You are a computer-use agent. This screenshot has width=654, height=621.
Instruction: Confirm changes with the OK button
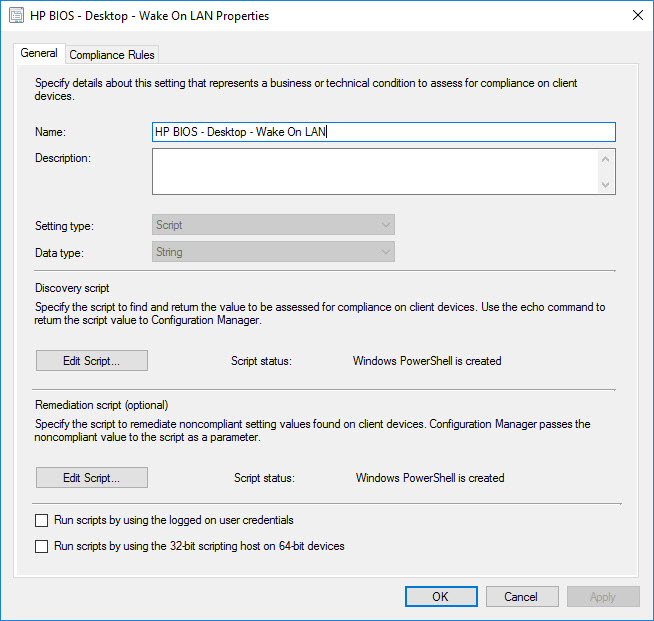tap(441, 597)
